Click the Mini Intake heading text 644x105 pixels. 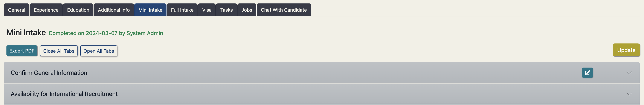[26, 32]
